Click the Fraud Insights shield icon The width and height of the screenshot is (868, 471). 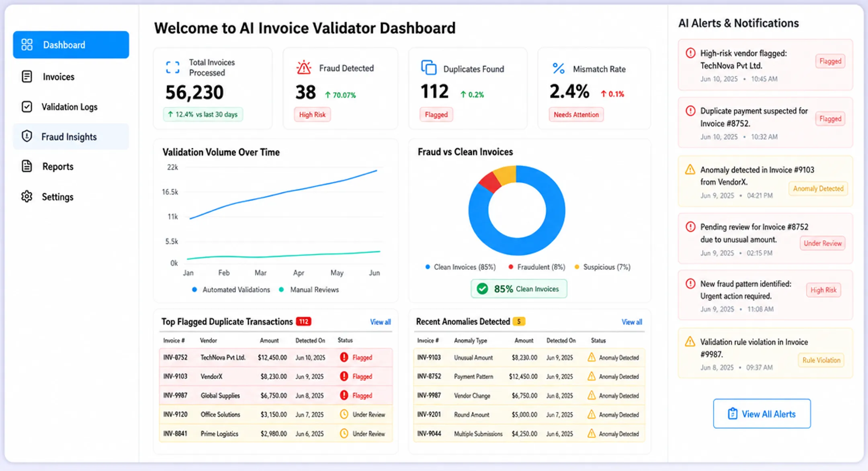tap(27, 136)
